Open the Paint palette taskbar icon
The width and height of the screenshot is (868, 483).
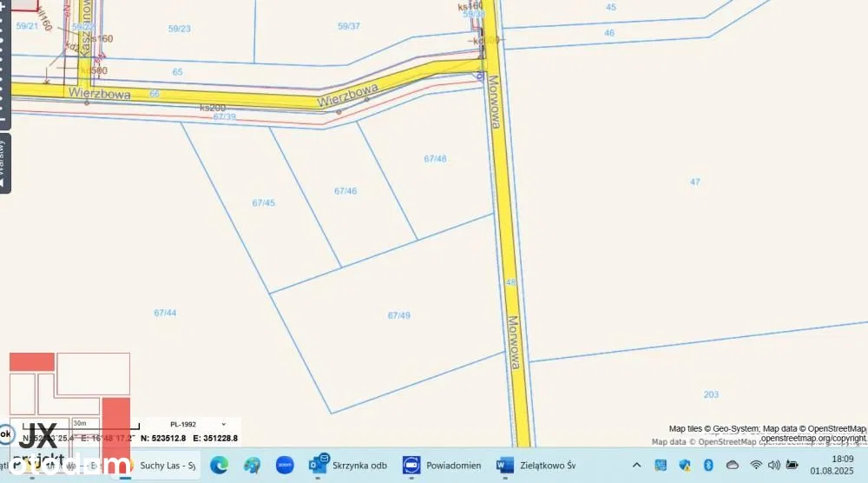[x=252, y=466]
